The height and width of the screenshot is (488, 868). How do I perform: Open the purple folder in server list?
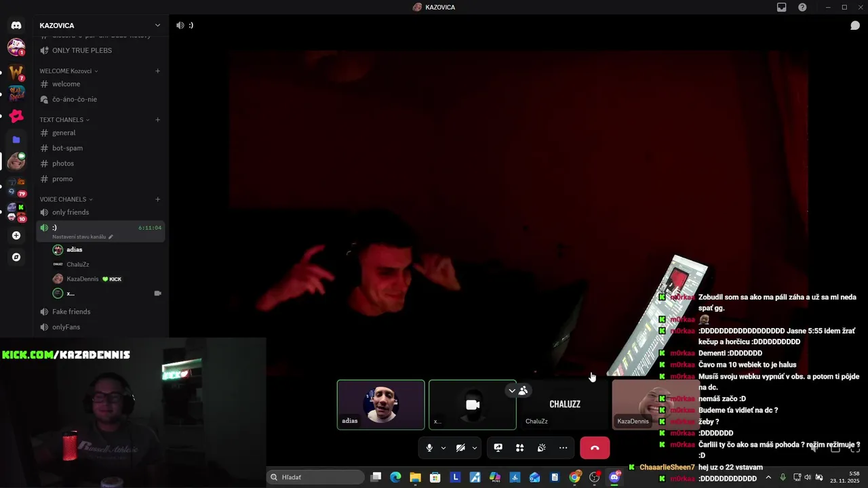[16, 140]
